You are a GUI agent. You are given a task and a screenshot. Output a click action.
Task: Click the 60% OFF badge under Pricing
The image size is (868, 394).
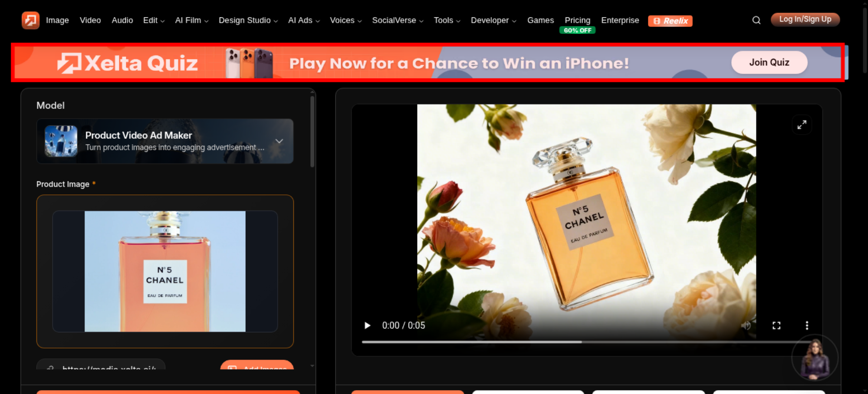[577, 30]
